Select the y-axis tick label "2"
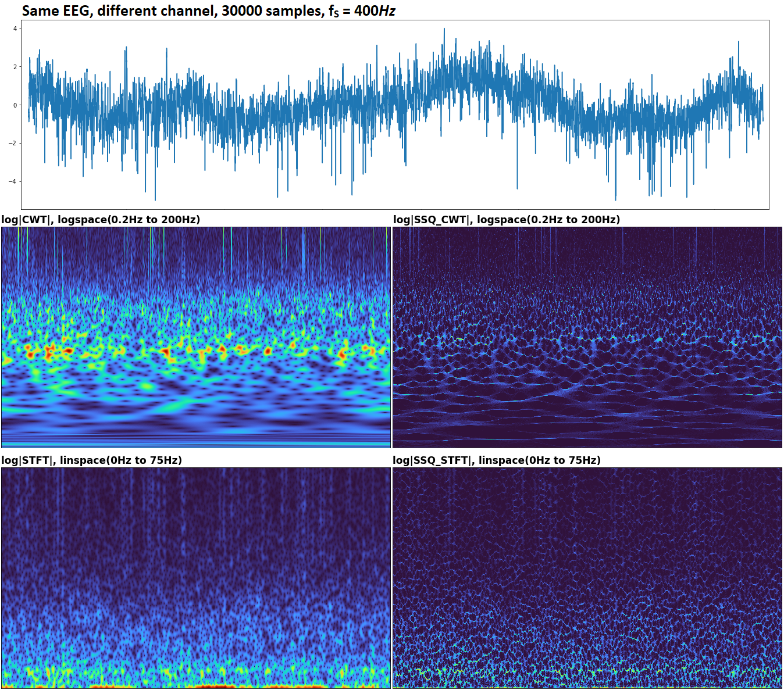The width and height of the screenshot is (784, 690). tap(16, 67)
